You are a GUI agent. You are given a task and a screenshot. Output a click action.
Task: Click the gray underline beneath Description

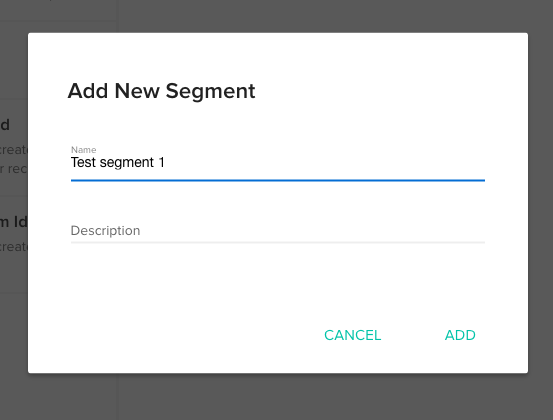pyautogui.click(x=278, y=242)
